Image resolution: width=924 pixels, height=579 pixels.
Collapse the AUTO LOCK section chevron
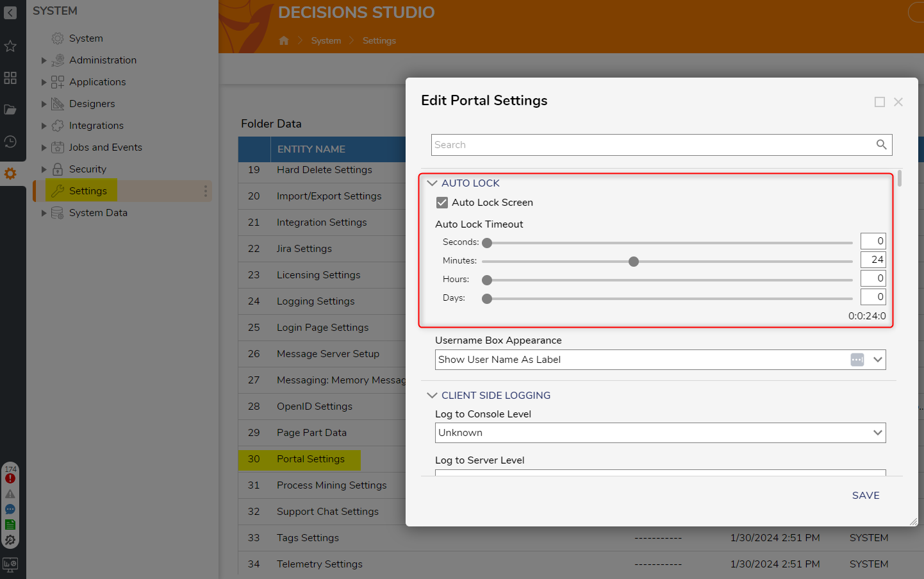point(432,183)
